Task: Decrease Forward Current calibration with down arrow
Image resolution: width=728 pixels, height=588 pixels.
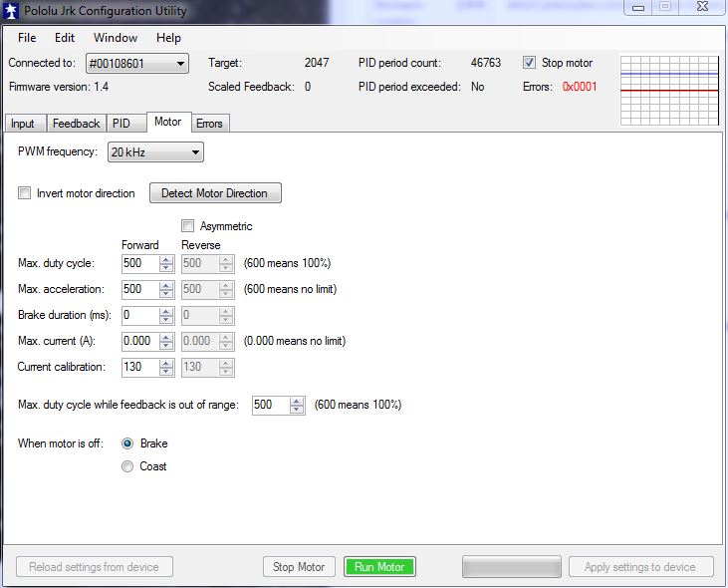Action: click(x=166, y=372)
